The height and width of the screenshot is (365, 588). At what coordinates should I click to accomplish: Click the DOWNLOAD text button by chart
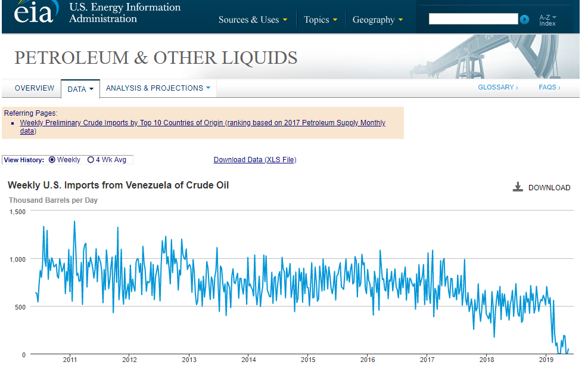549,188
